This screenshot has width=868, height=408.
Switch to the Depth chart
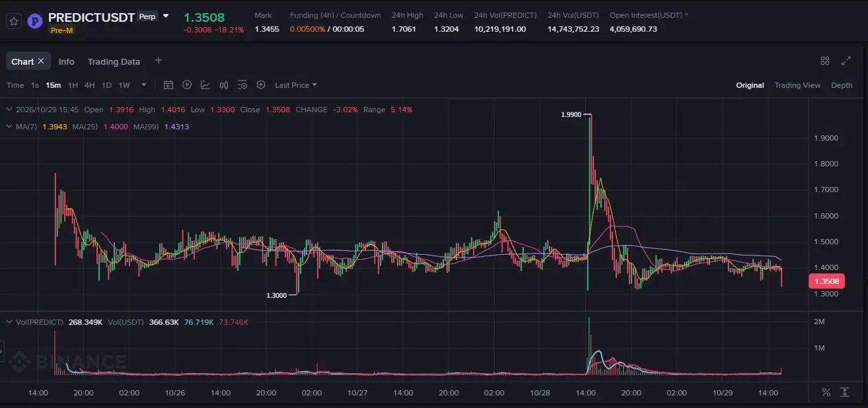(842, 85)
